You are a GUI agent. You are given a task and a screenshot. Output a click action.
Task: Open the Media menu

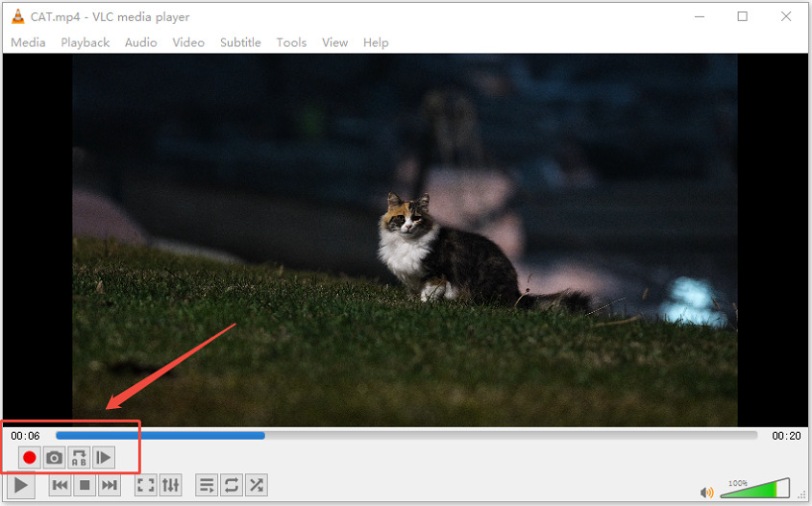click(28, 42)
